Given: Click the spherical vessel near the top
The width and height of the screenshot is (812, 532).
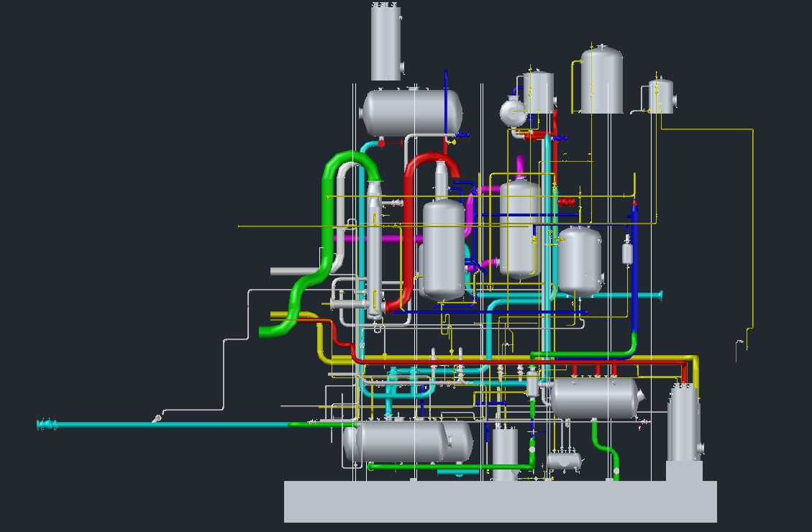Looking at the screenshot, I should [x=511, y=111].
